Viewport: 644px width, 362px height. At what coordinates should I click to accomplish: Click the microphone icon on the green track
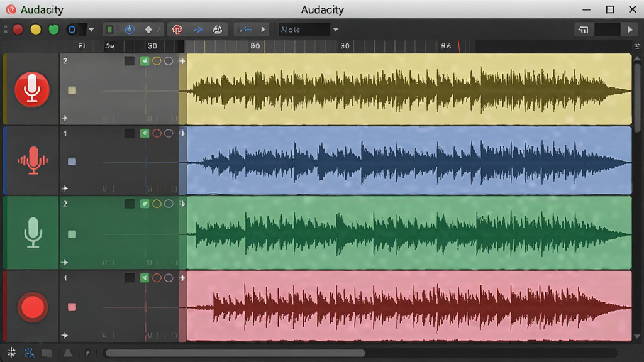pos(33,233)
